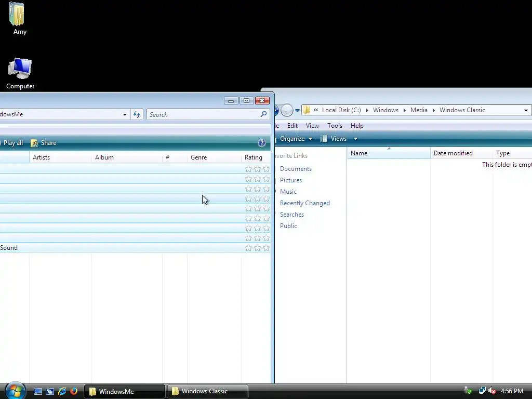Expand arrow after Local Disk (C:) breadcrumb
Screen dimensions: 532x399
click(x=367, y=110)
